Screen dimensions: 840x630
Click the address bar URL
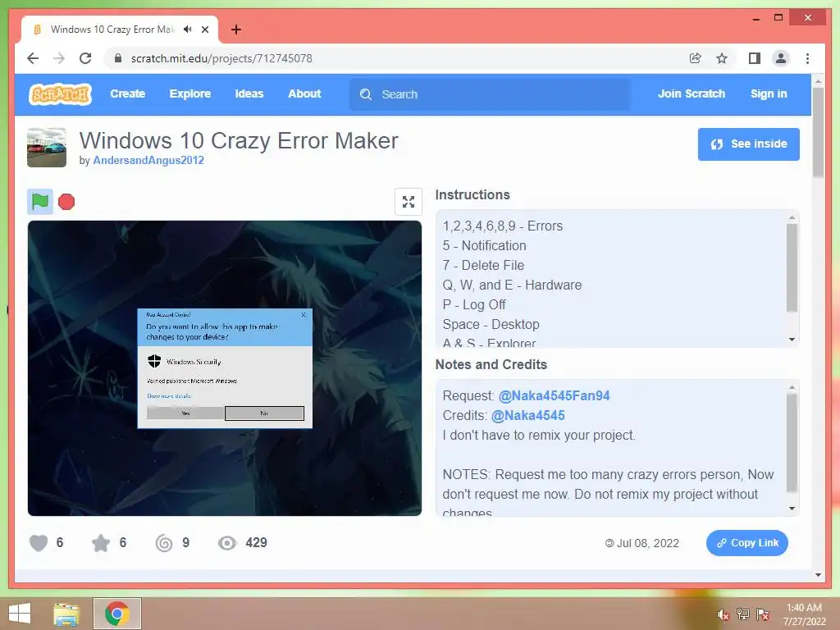(221, 58)
